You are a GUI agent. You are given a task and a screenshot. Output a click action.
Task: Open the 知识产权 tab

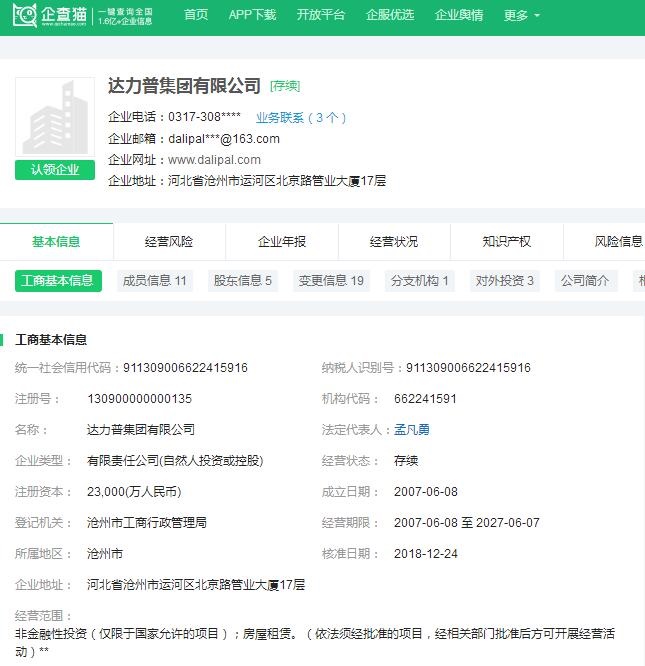(x=507, y=242)
